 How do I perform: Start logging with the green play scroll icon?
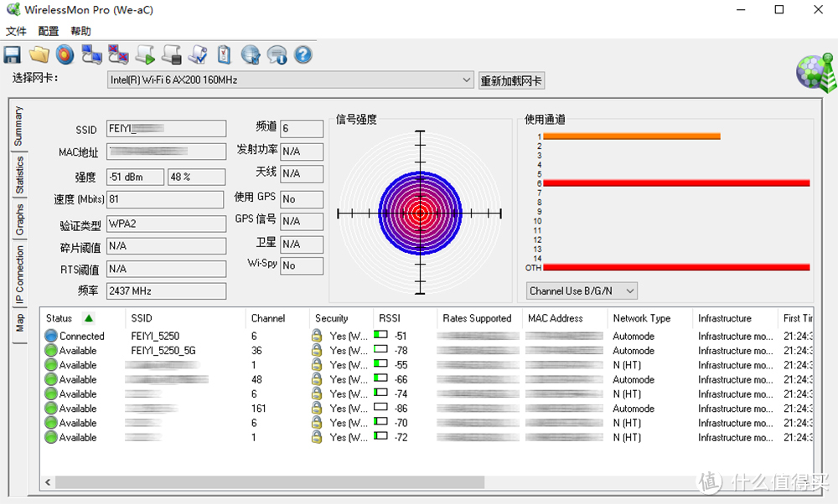coord(145,55)
